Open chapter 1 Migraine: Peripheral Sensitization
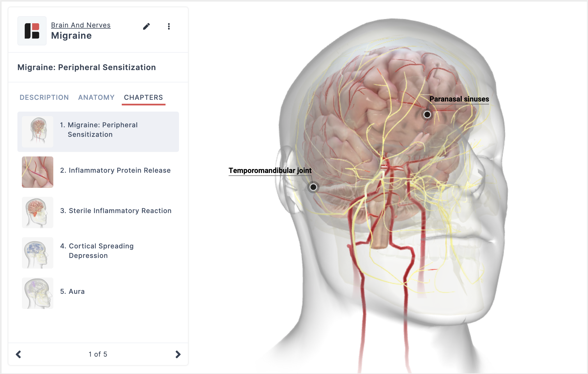588x374 pixels. [98, 132]
